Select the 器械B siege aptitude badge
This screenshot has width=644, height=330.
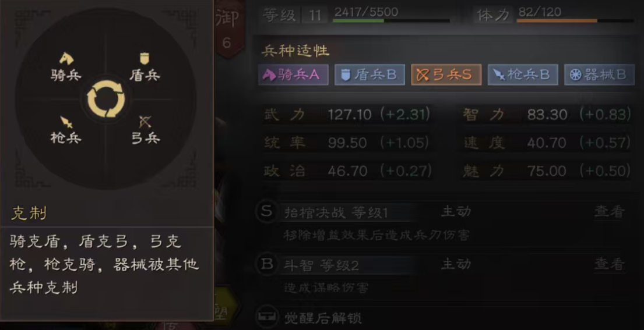click(x=599, y=74)
